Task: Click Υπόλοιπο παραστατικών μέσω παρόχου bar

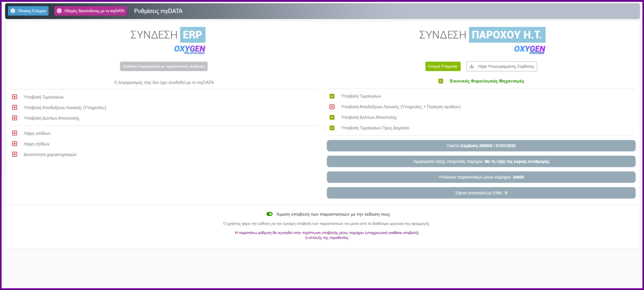Action: point(481,177)
